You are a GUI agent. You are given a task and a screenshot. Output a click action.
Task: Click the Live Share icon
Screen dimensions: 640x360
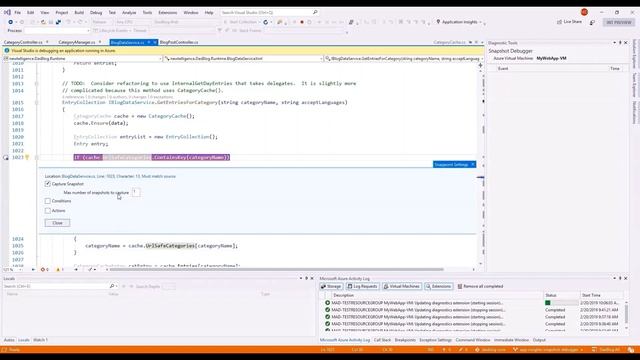click(x=559, y=22)
